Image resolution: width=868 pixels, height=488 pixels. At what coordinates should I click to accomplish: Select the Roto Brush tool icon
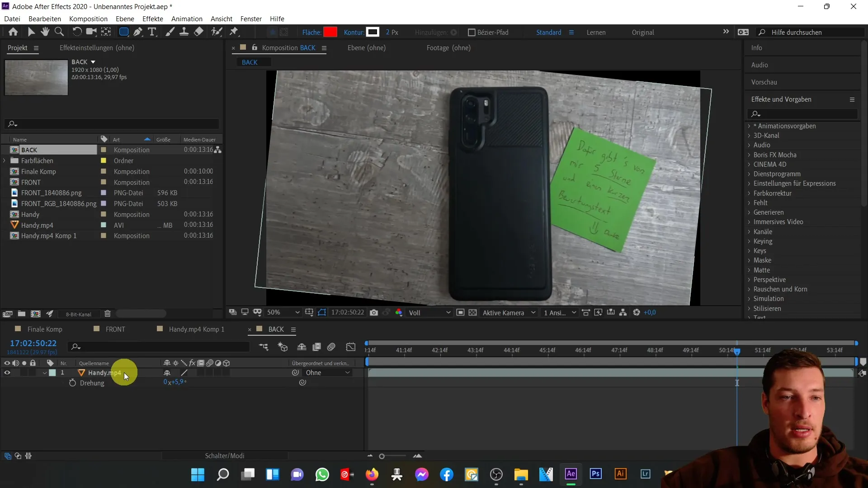click(x=217, y=32)
